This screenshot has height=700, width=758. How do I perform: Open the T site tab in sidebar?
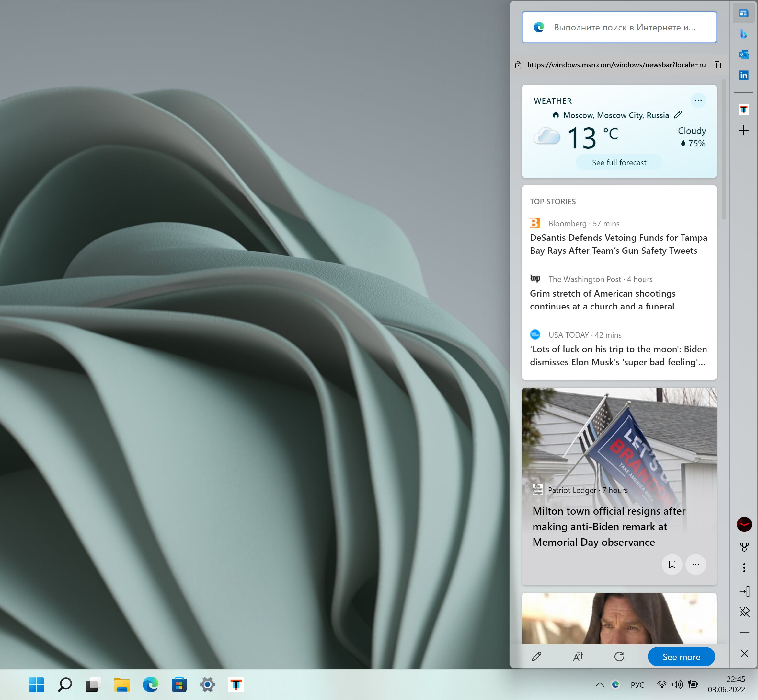pyautogui.click(x=744, y=110)
